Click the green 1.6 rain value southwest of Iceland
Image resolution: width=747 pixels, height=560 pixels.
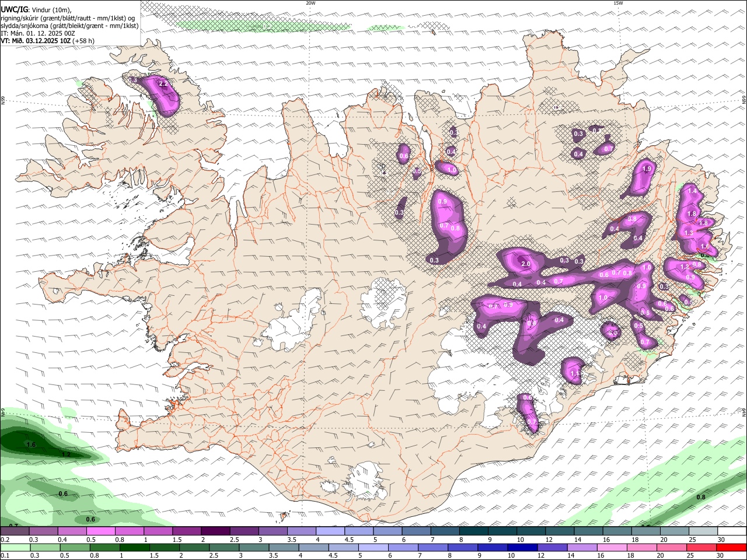click(32, 445)
